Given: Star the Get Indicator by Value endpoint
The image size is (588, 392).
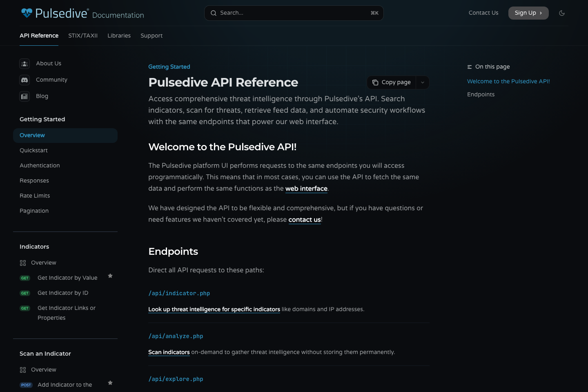Looking at the screenshot, I should [x=110, y=276].
